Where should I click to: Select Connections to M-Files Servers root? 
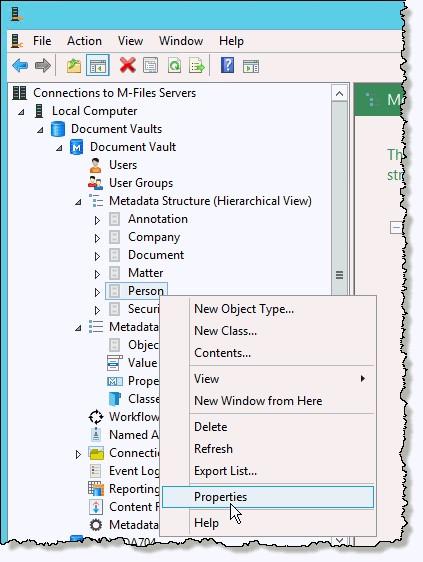[x=114, y=93]
